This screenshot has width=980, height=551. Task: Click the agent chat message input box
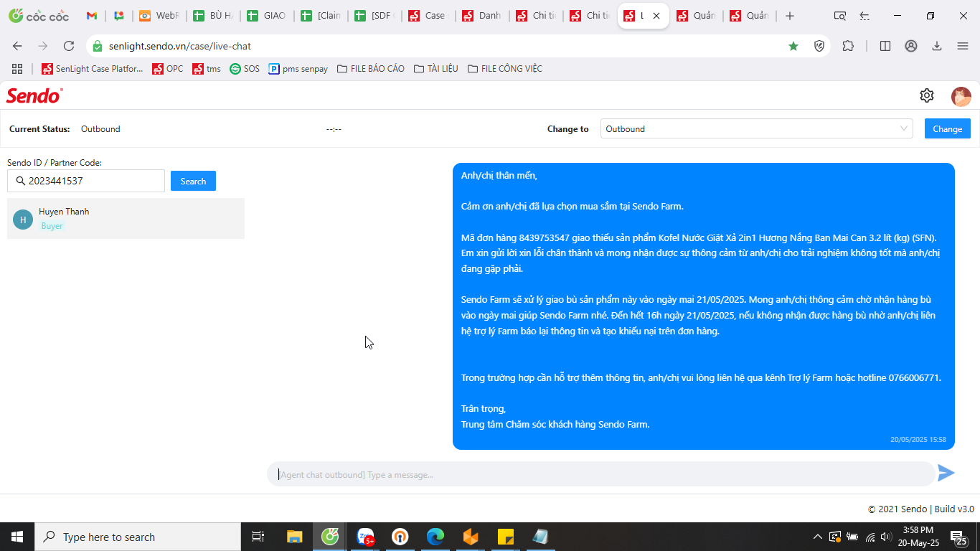click(601, 474)
